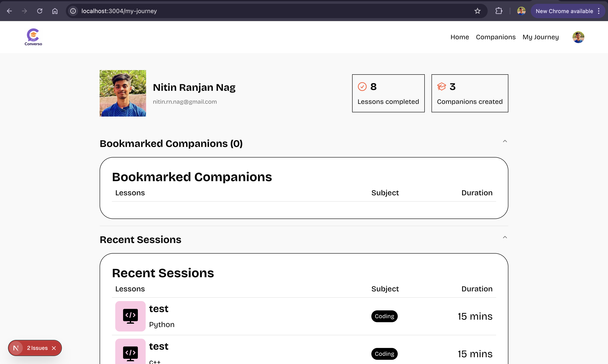Click the C++ session coding icon

click(130, 353)
